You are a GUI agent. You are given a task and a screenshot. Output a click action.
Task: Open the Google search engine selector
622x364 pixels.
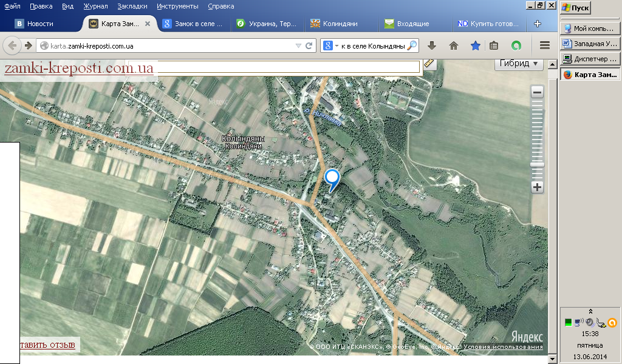pos(330,45)
